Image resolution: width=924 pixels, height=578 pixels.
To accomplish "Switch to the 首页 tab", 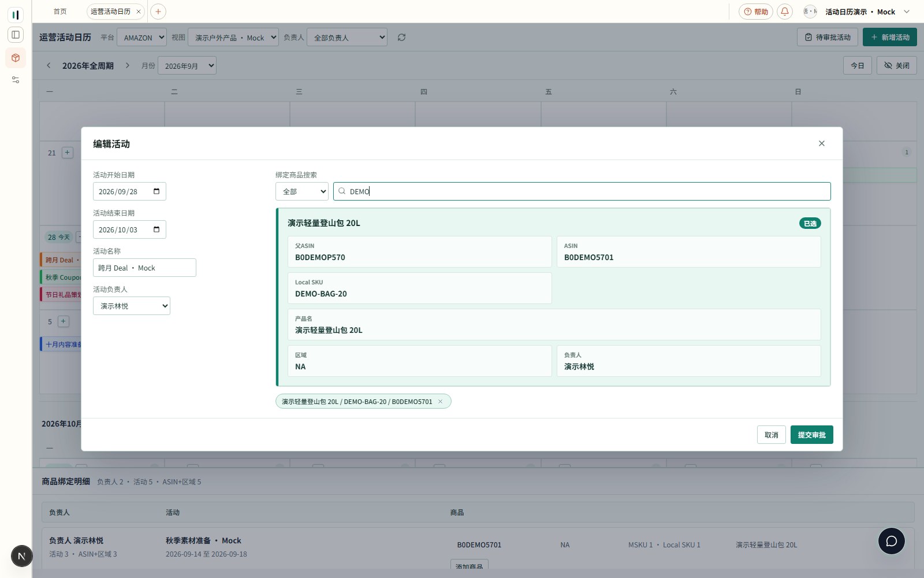I will (x=60, y=12).
